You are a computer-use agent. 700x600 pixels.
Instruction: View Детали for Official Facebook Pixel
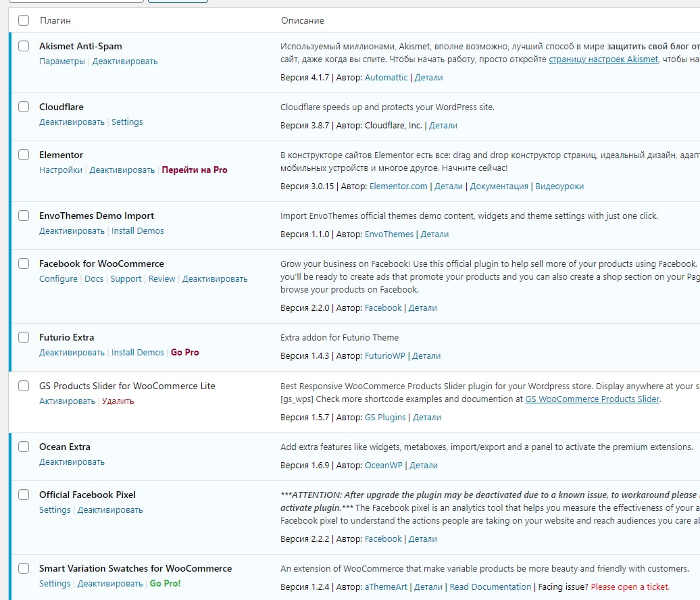pos(423,539)
